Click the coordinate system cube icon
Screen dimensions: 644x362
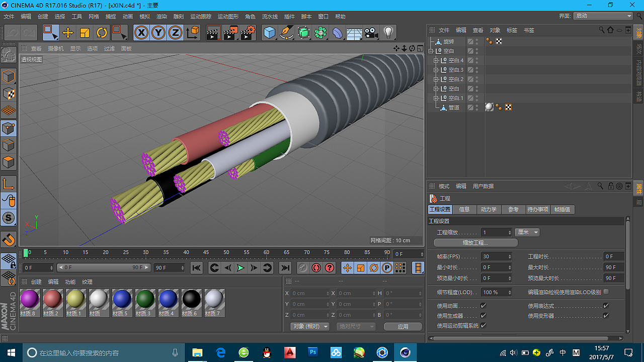click(x=193, y=33)
